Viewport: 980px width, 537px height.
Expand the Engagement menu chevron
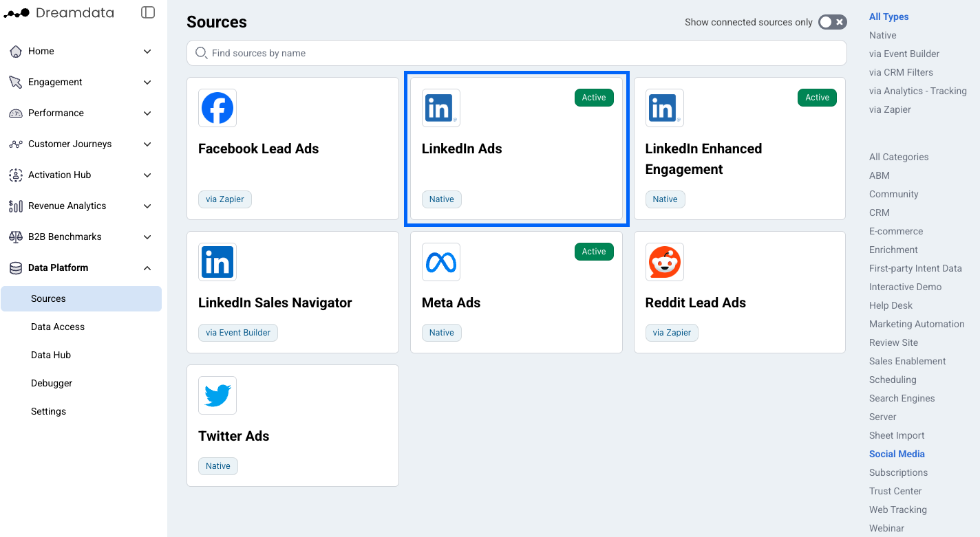coord(147,83)
